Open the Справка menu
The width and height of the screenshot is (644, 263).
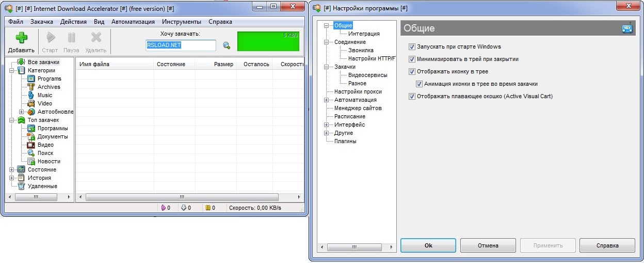point(220,22)
